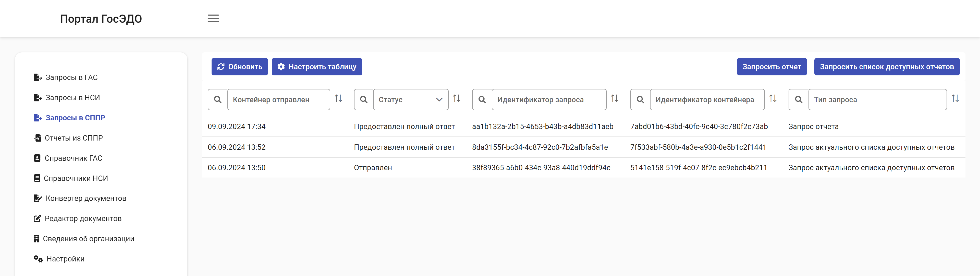Screen dimensions: 980x276
Task: Click the Запросы в ГАС sidebar icon
Action: (x=38, y=77)
